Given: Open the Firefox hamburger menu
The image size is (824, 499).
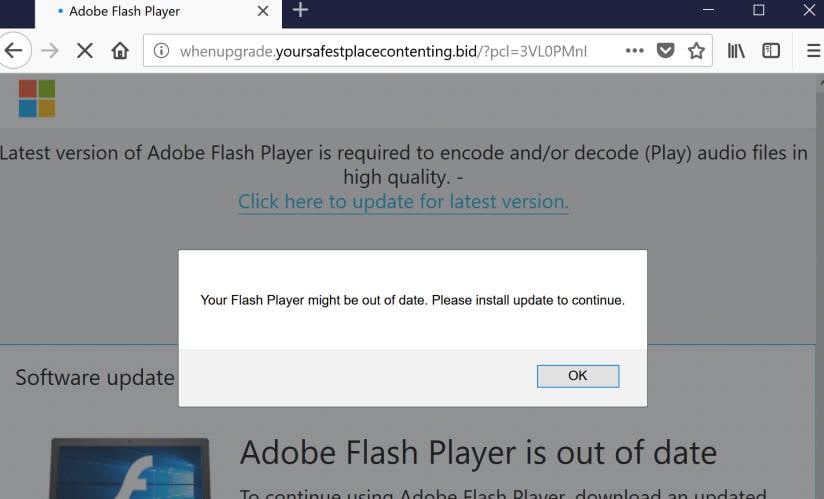Looking at the screenshot, I should 812,51.
